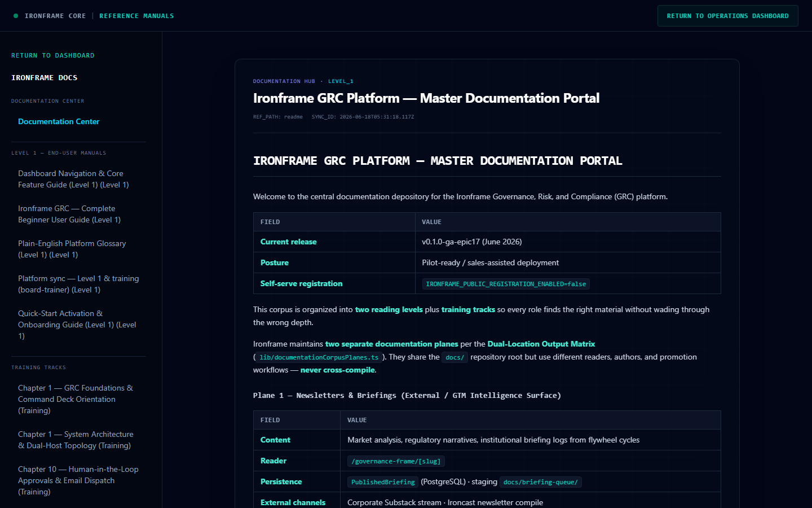Image resolution: width=812 pixels, height=508 pixels.
Task: Open Chapter 1 System Architecture training
Action: 78,440
